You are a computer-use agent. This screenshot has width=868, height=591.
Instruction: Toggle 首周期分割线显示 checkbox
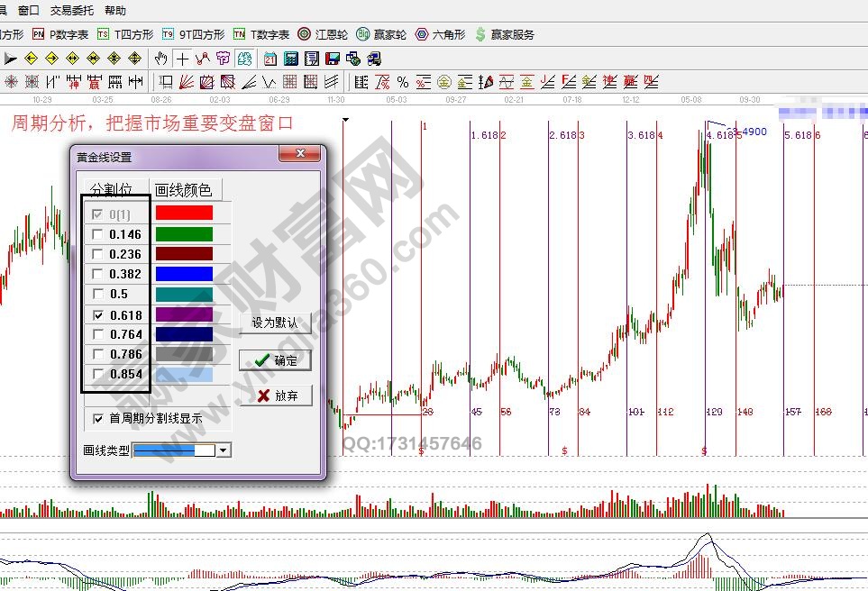point(97,418)
